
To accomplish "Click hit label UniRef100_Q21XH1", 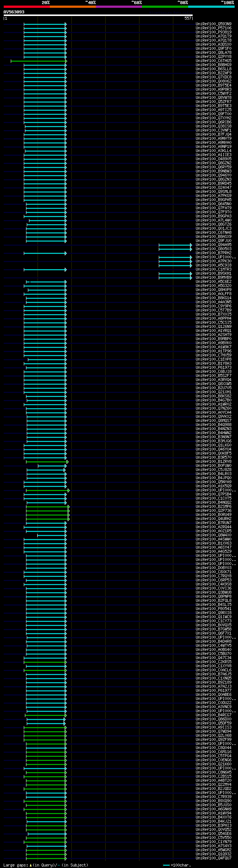I will [x=213, y=392].
